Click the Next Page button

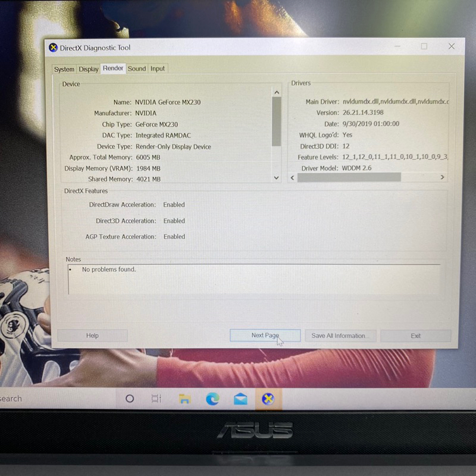coord(265,335)
